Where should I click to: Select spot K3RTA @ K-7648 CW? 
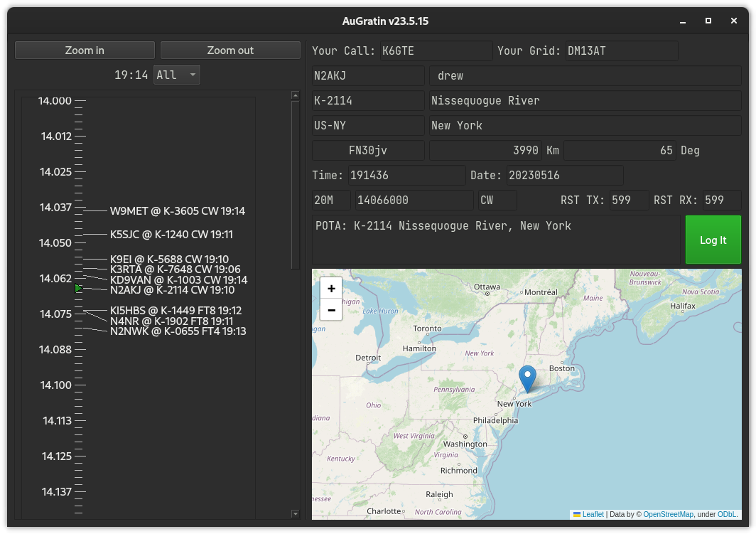175,269
